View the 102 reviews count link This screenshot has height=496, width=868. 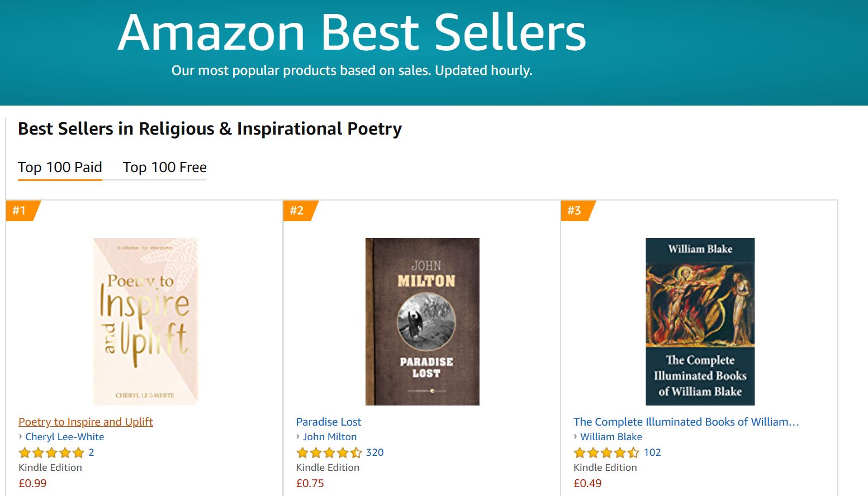tap(652, 452)
